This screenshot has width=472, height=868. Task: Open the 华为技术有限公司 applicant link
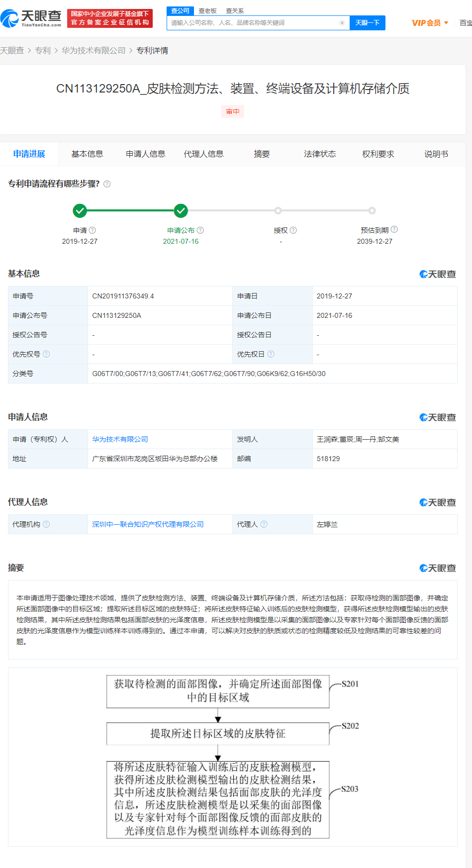pyautogui.click(x=120, y=439)
